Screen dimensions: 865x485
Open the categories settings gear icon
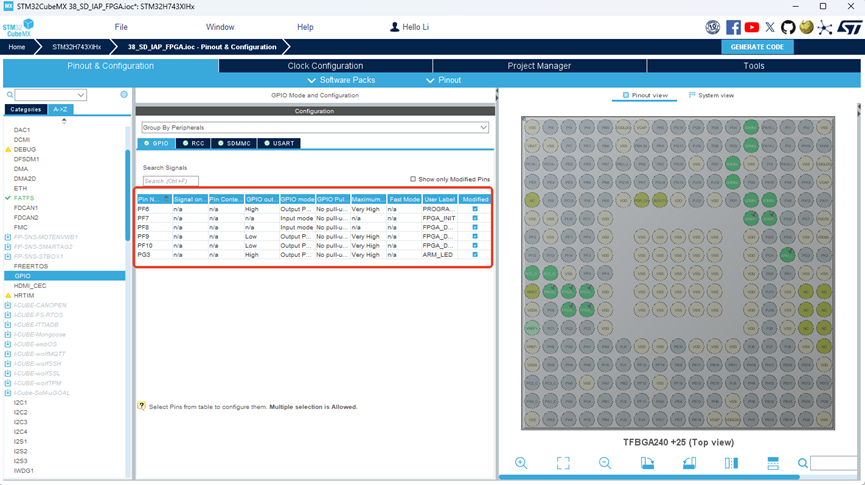tap(124, 94)
